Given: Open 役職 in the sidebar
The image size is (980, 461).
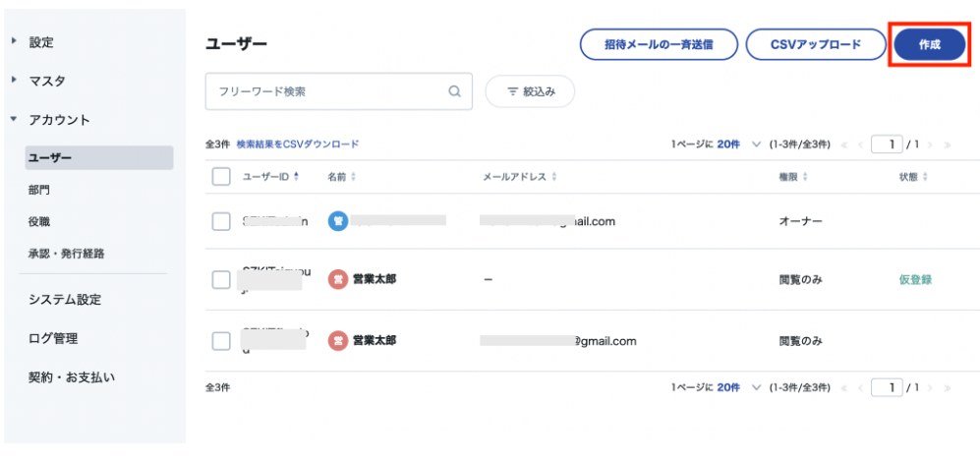Looking at the screenshot, I should point(38,222).
